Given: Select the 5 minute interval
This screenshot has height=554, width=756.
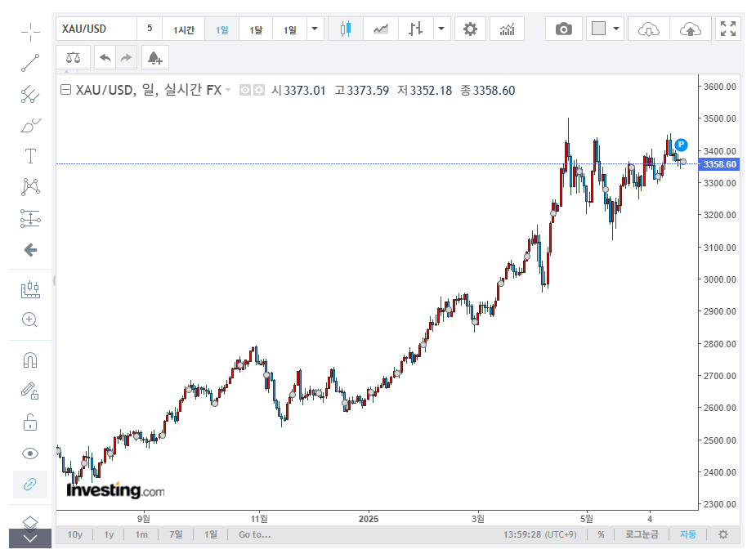Looking at the screenshot, I should (x=150, y=29).
